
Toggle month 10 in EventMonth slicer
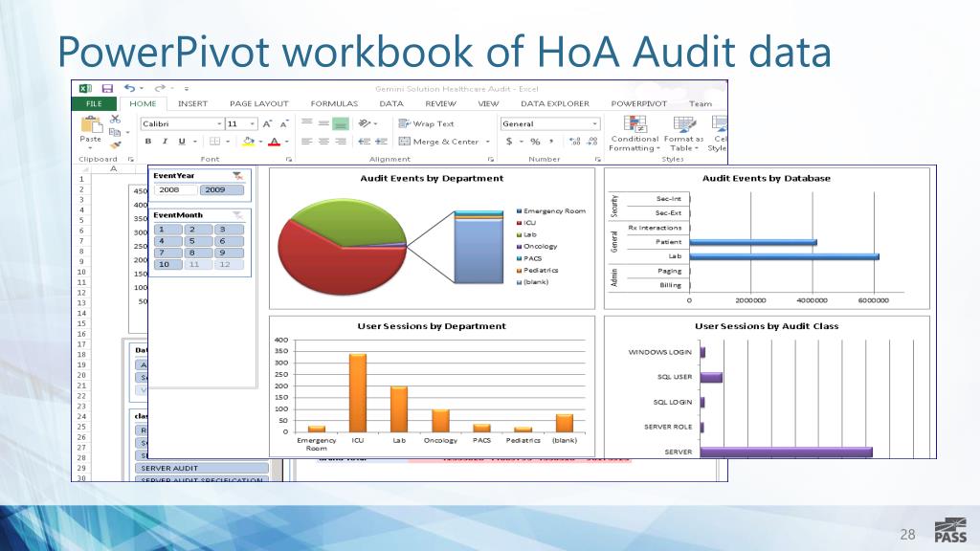(168, 265)
